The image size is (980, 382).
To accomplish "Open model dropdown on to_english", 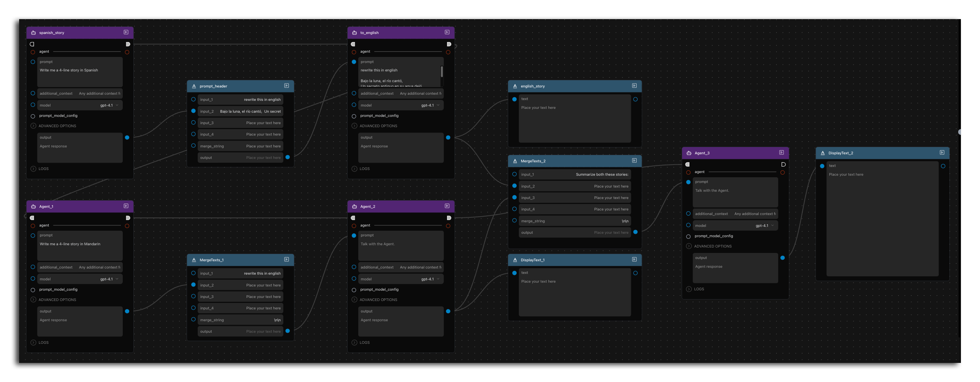I will point(401,105).
